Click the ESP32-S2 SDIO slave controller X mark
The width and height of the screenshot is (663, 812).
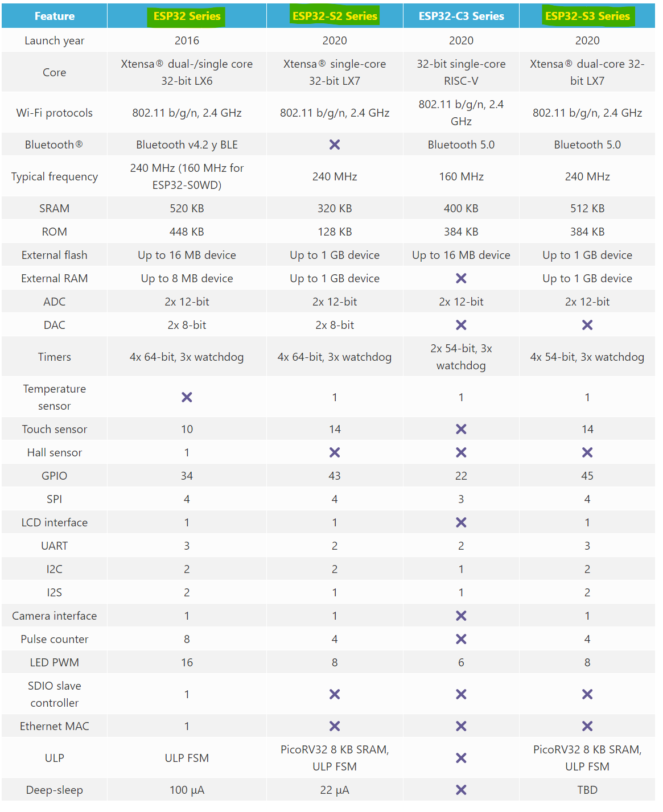(335, 694)
